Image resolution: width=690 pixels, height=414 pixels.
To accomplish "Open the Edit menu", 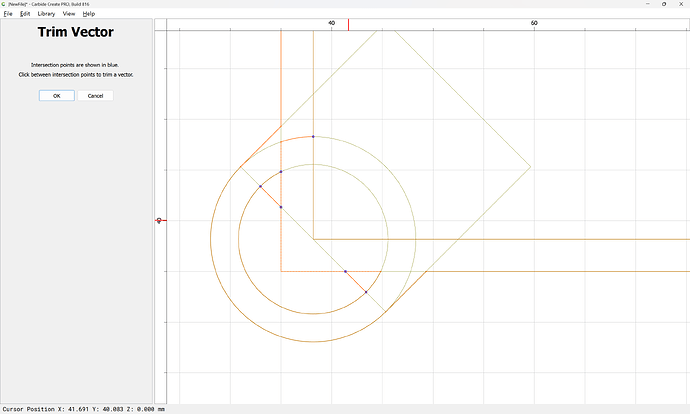I will coord(25,14).
